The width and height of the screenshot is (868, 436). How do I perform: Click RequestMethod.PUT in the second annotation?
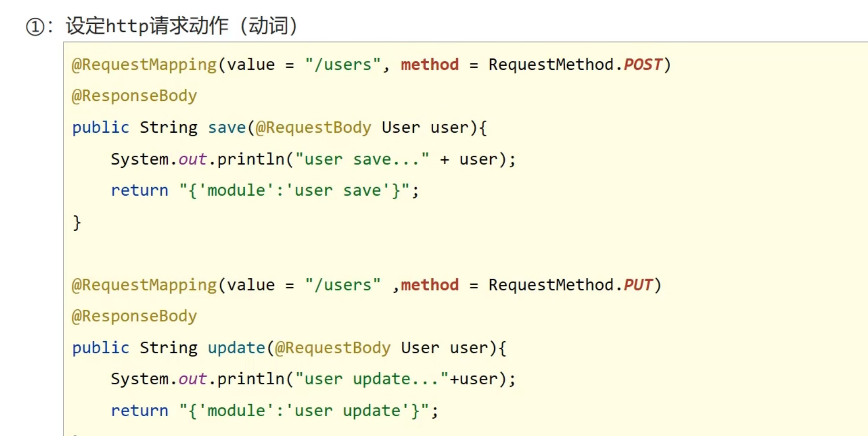coord(571,285)
